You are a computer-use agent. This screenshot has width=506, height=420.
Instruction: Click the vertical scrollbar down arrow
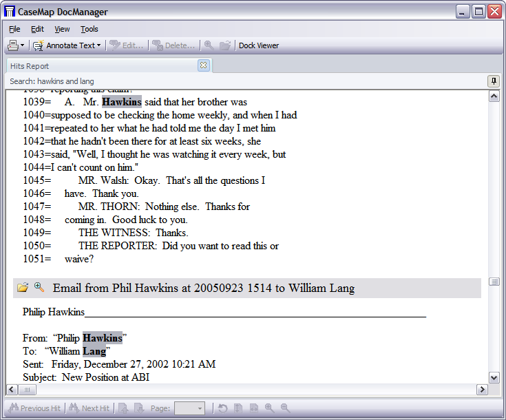494,377
